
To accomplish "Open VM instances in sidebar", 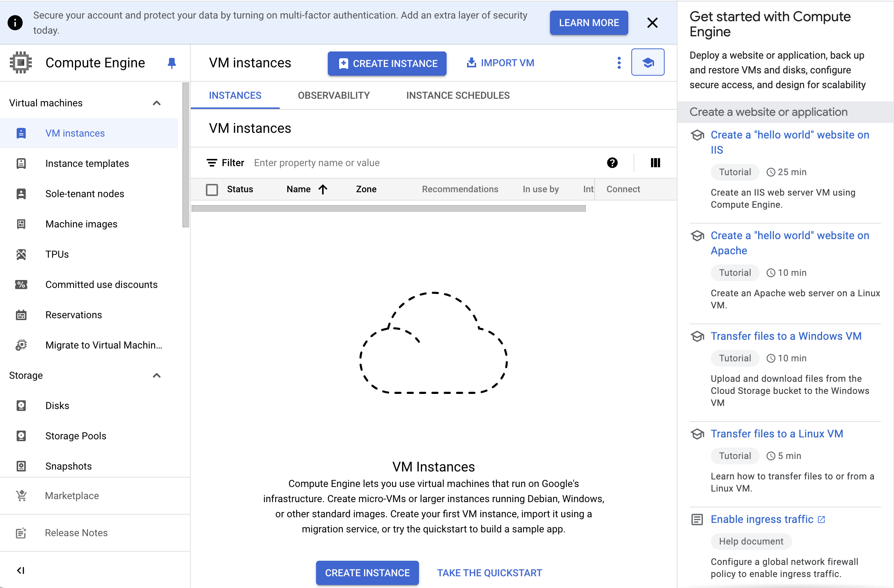I will click(89, 133).
